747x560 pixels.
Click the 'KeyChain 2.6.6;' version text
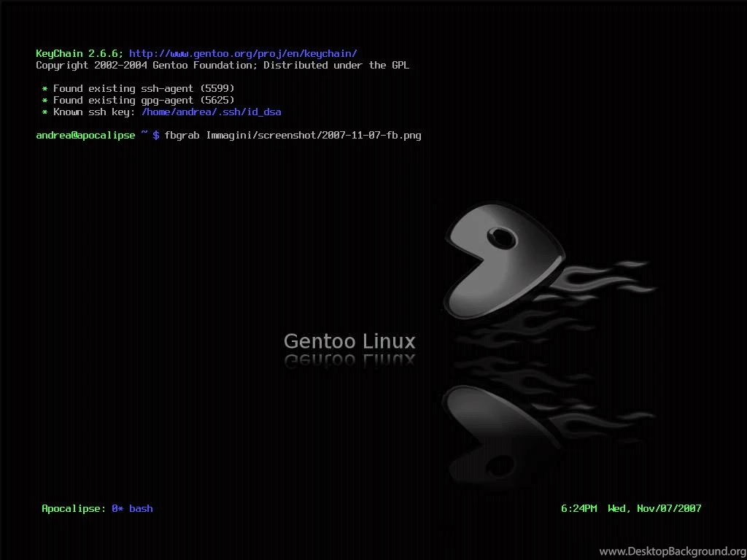(x=80, y=54)
